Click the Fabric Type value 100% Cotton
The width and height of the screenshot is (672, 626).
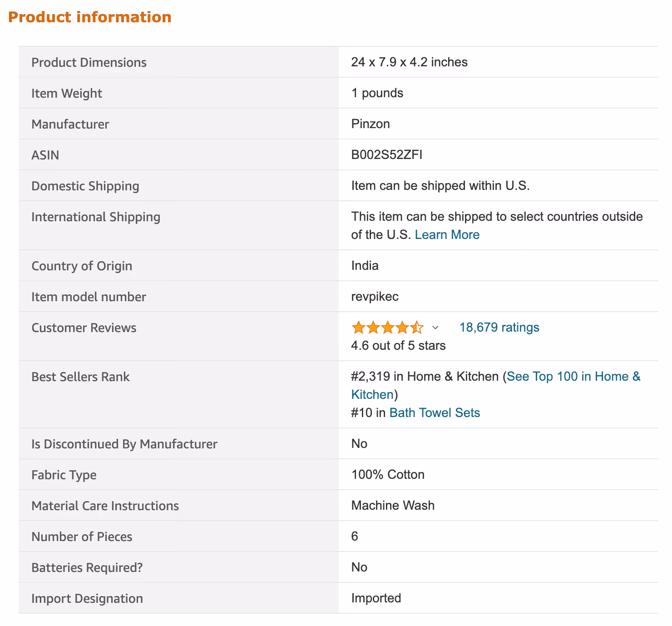point(388,475)
